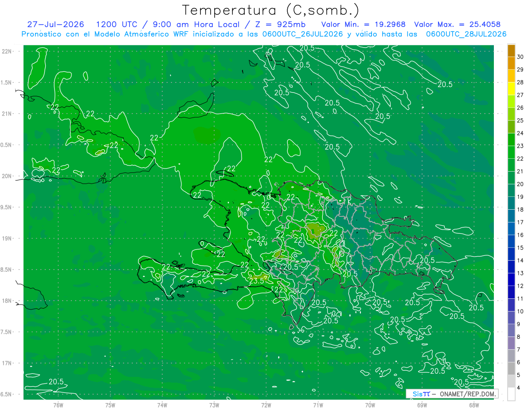Click the "20N" latitude axis label
532x411 pixels.
pyautogui.click(x=7, y=176)
